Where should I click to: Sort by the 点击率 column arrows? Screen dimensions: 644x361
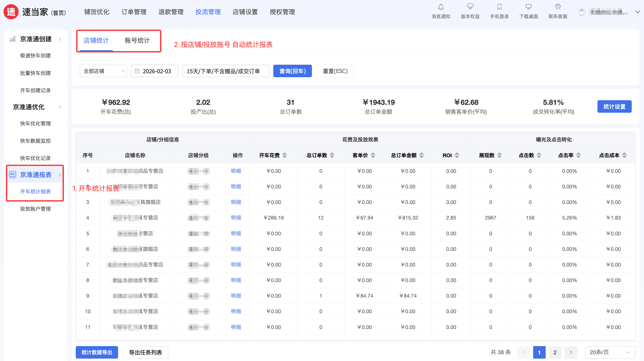(x=578, y=155)
